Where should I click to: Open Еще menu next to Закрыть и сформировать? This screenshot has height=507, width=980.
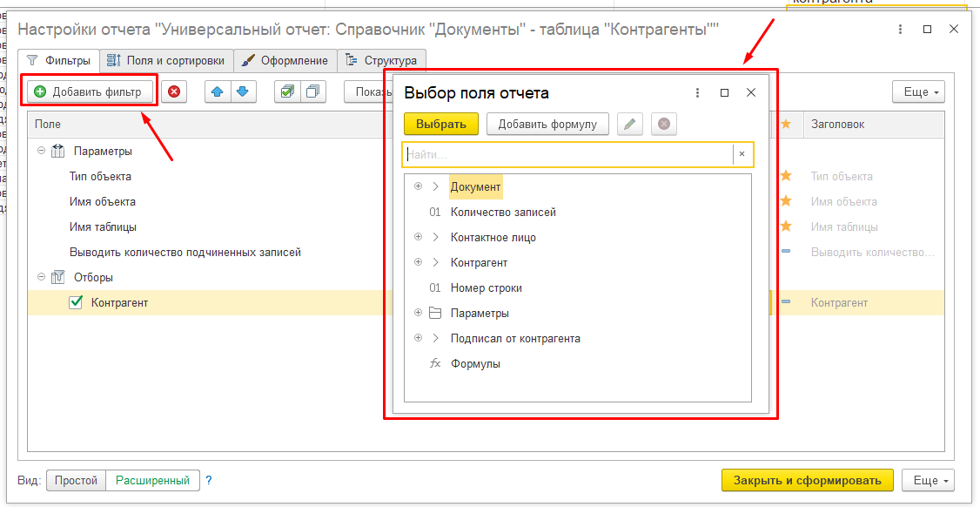(928, 481)
